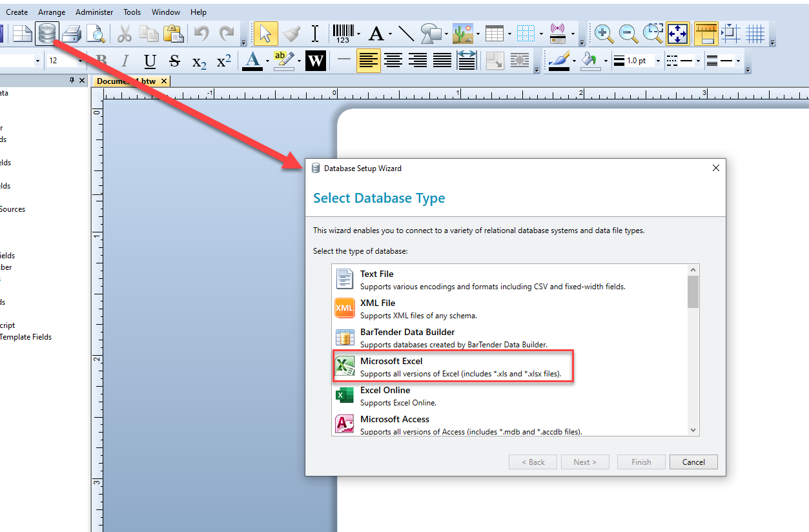Click the Copy icon
This screenshot has width=809, height=532.
pyautogui.click(x=149, y=34)
